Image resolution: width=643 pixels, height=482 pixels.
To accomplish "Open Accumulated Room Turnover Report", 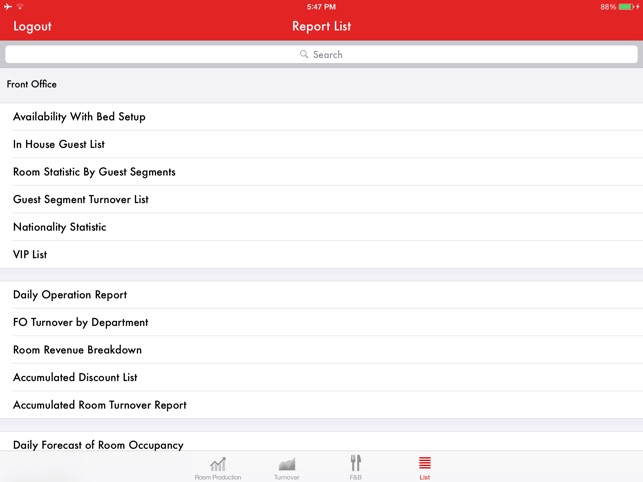I will 322,404.
